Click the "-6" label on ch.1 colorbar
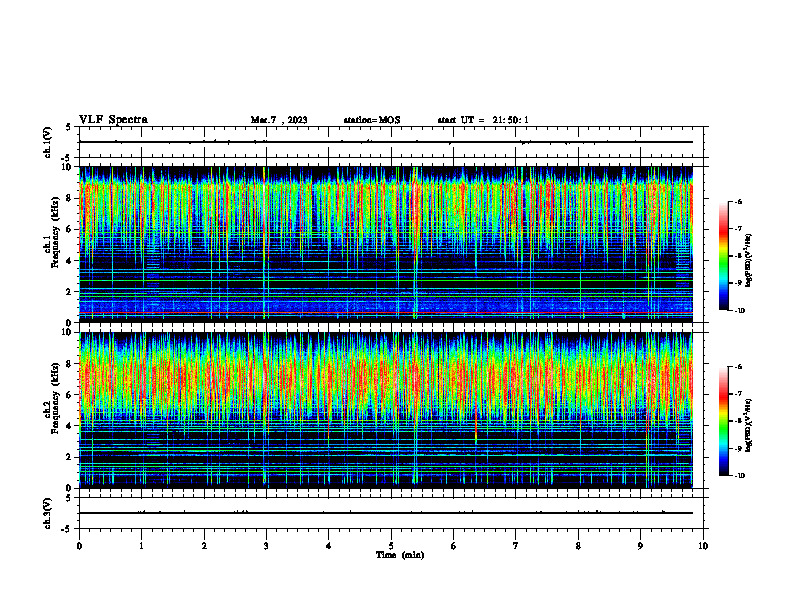 pos(738,202)
